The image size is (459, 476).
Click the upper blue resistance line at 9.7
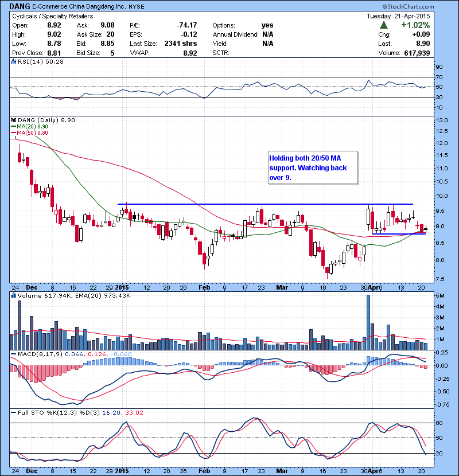click(265, 204)
